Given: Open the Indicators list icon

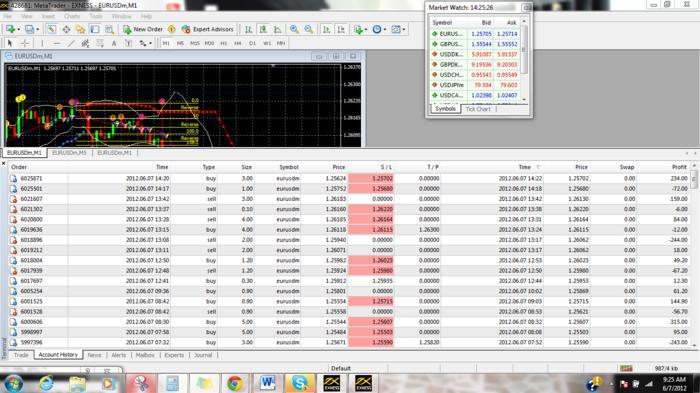Looking at the screenshot, I should (x=358, y=29).
